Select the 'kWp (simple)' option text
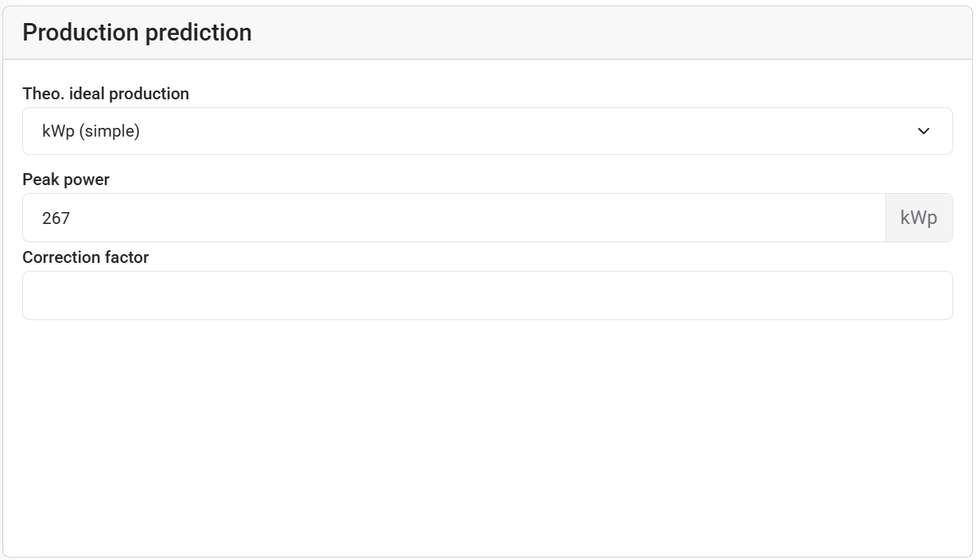Screen dimensions: 977x560 [x=91, y=131]
